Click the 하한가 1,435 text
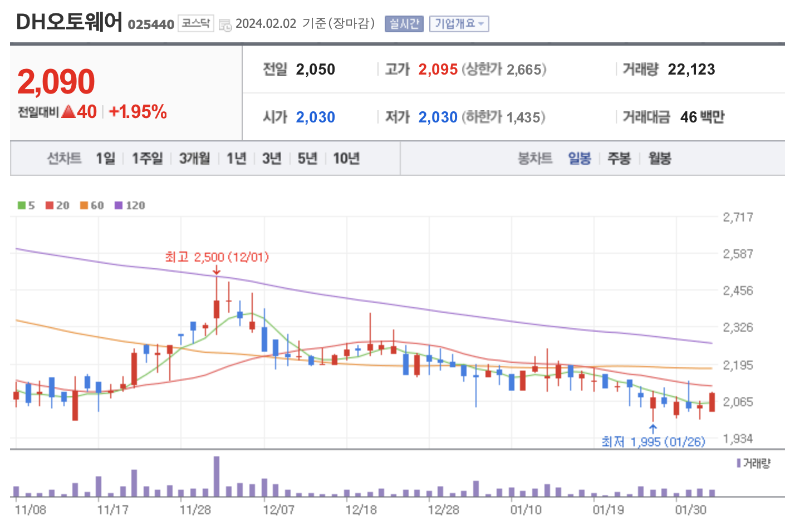Image resolution: width=785 pixels, height=532 pixels. 504,117
